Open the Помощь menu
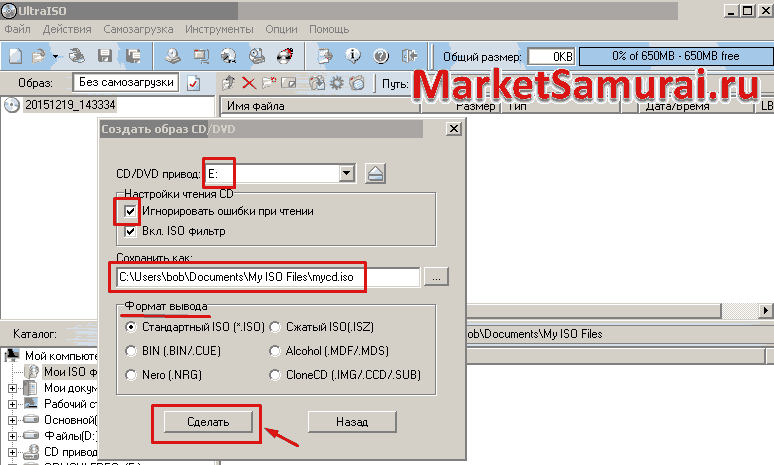Screen dimensions: 774x465 point(329,29)
